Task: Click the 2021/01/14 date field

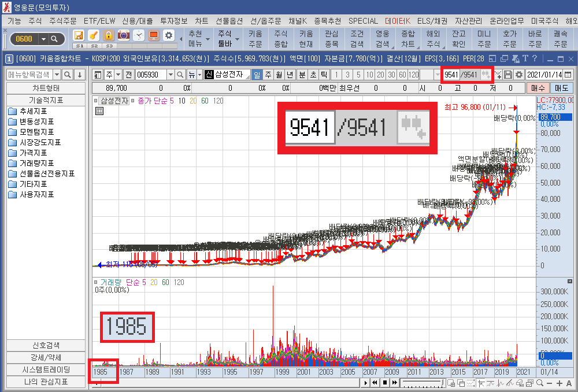Action: (544, 75)
